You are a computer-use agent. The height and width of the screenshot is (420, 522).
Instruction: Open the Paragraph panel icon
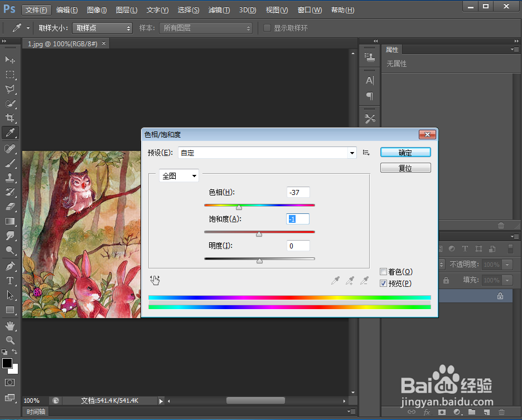(x=370, y=96)
